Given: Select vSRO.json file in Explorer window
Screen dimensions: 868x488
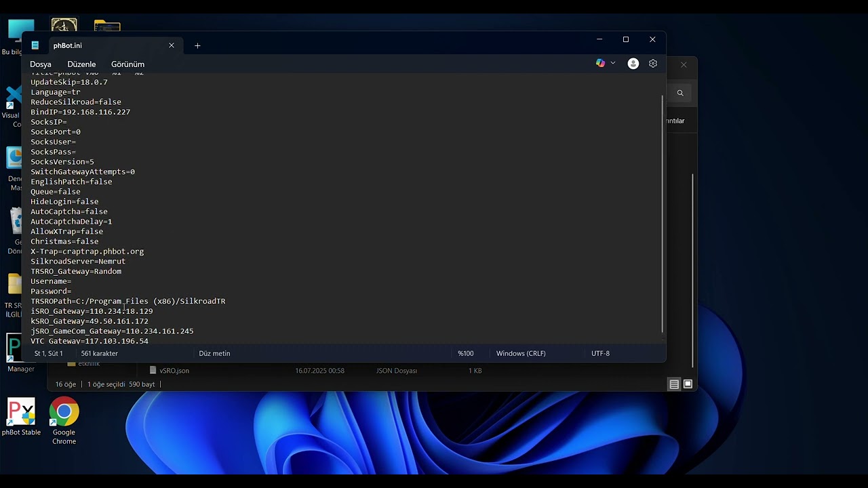Looking at the screenshot, I should coord(174,371).
